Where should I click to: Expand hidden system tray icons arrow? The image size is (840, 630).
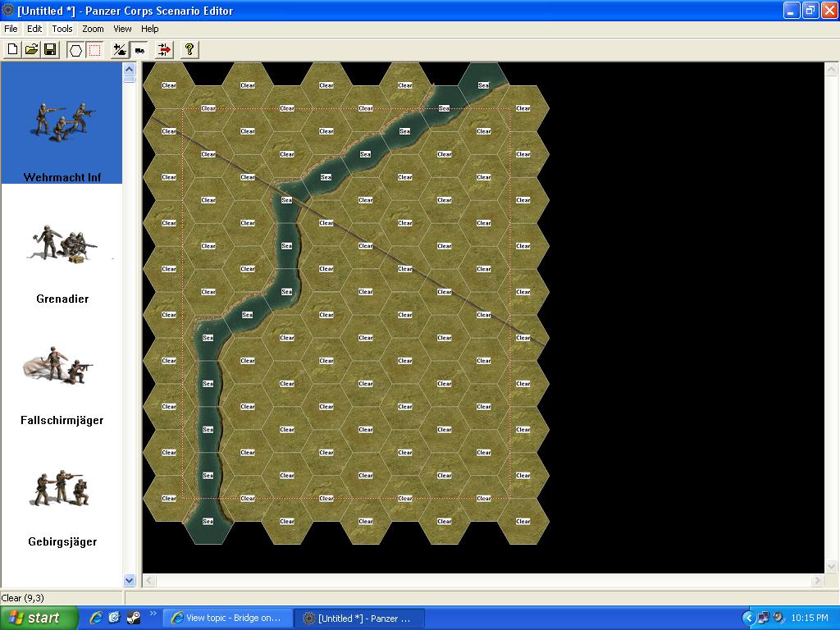coord(748,618)
